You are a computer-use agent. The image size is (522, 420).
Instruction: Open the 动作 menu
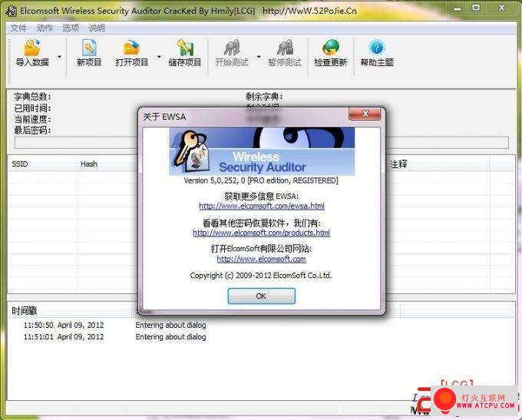(x=45, y=28)
